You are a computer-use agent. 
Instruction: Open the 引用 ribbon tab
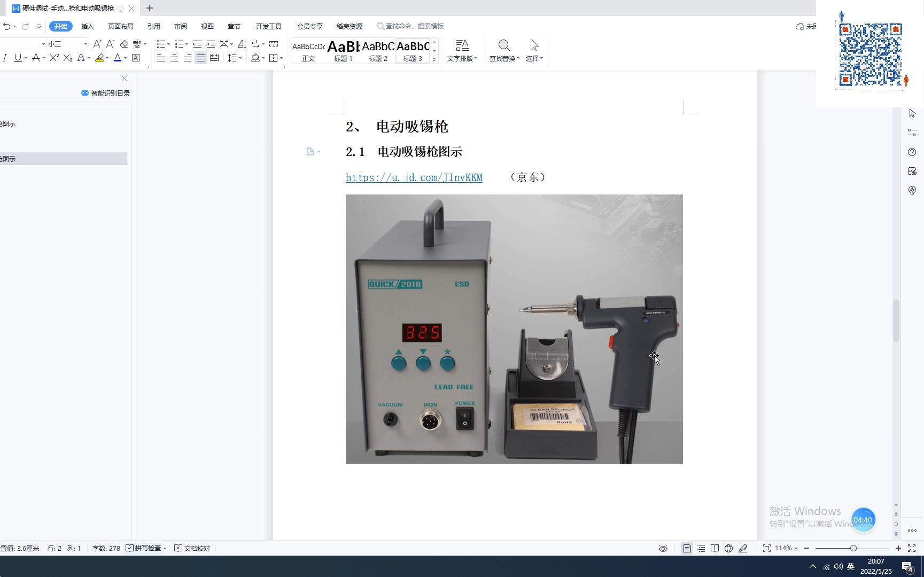click(153, 26)
